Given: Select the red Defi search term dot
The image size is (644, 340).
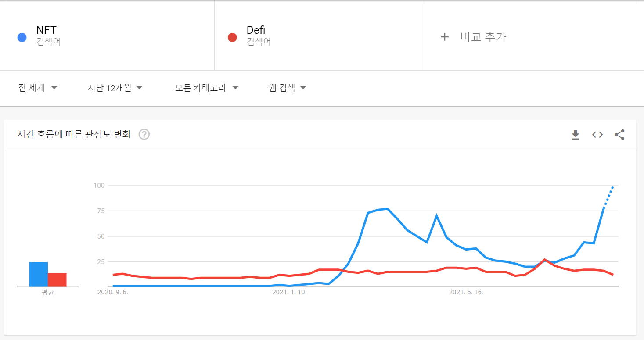Looking at the screenshot, I should [232, 38].
